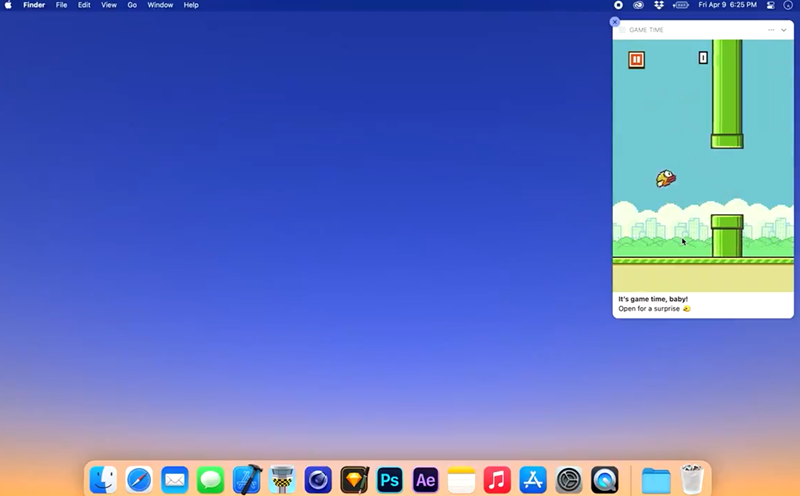Launch Xcode from the Dock

click(247, 479)
